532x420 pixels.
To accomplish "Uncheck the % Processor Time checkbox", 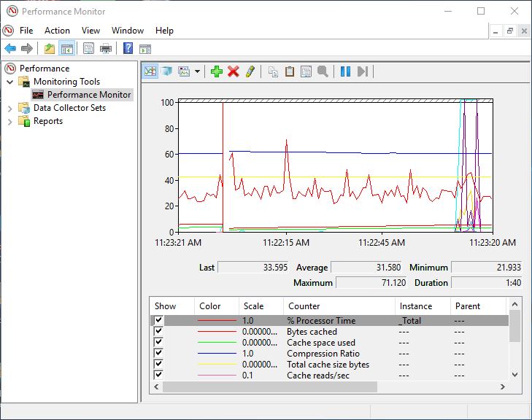I will [158, 321].
